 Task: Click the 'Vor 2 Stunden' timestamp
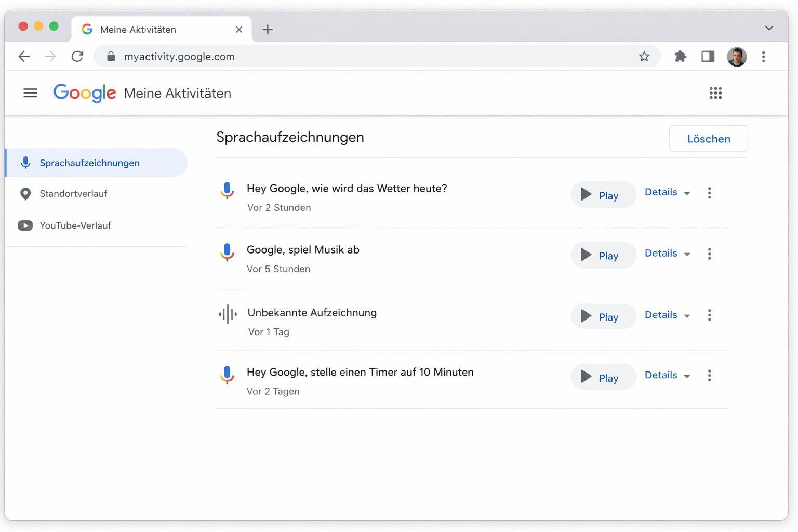tap(279, 208)
